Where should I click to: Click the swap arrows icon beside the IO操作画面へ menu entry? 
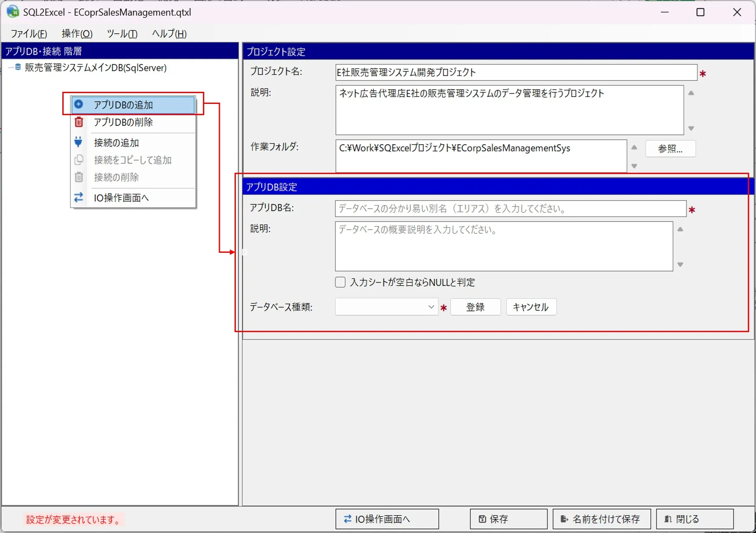pyautogui.click(x=78, y=197)
